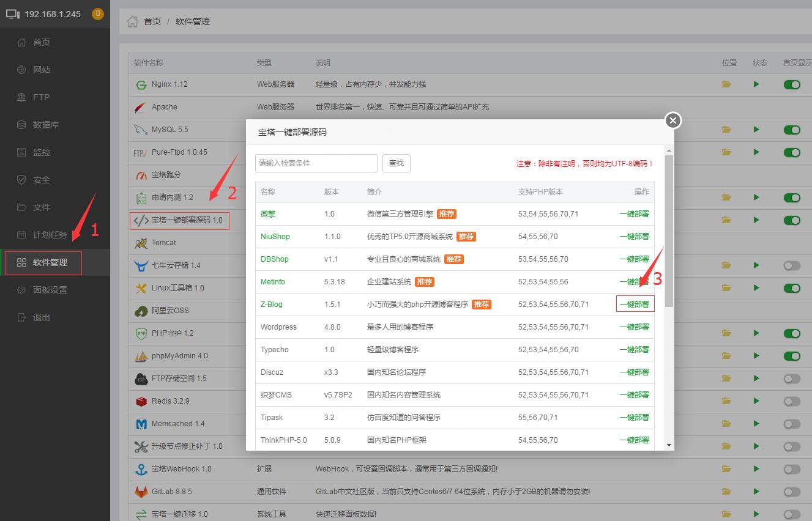
Task: Close the 宝塔一键部署源码 dialog
Action: (x=673, y=120)
